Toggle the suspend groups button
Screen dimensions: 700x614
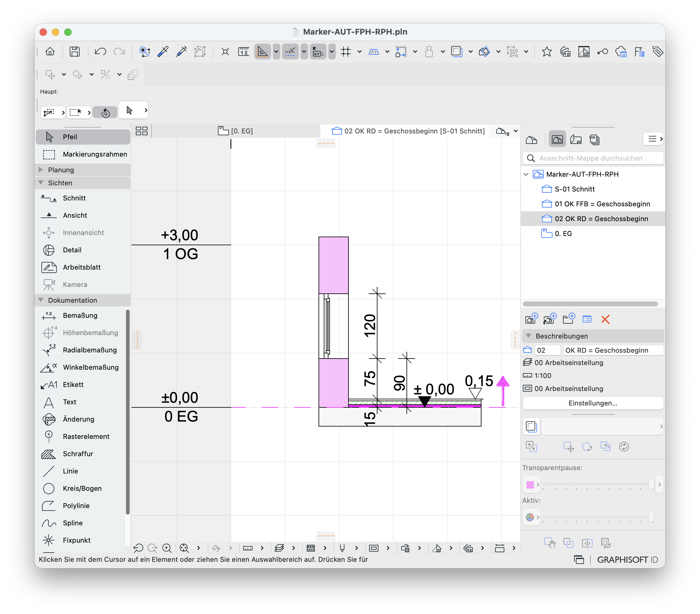[x=512, y=52]
